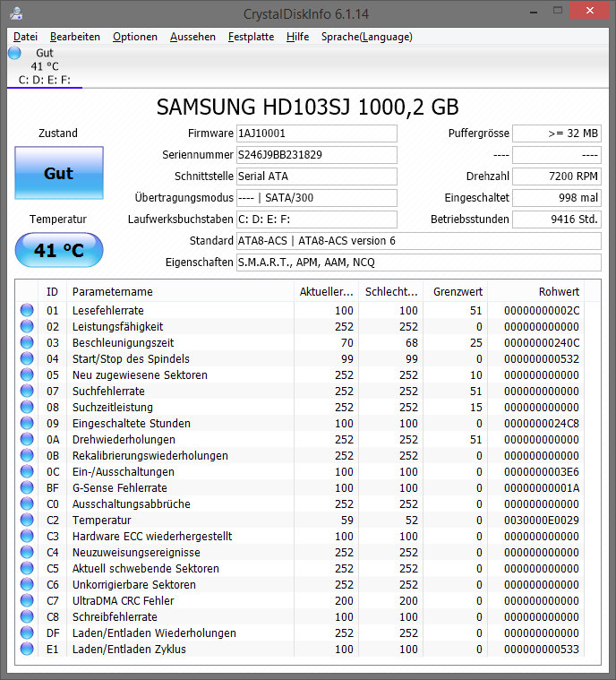Click the CrystalDiskInfo app icon in title bar
The height and width of the screenshot is (680, 616).
click(x=15, y=13)
